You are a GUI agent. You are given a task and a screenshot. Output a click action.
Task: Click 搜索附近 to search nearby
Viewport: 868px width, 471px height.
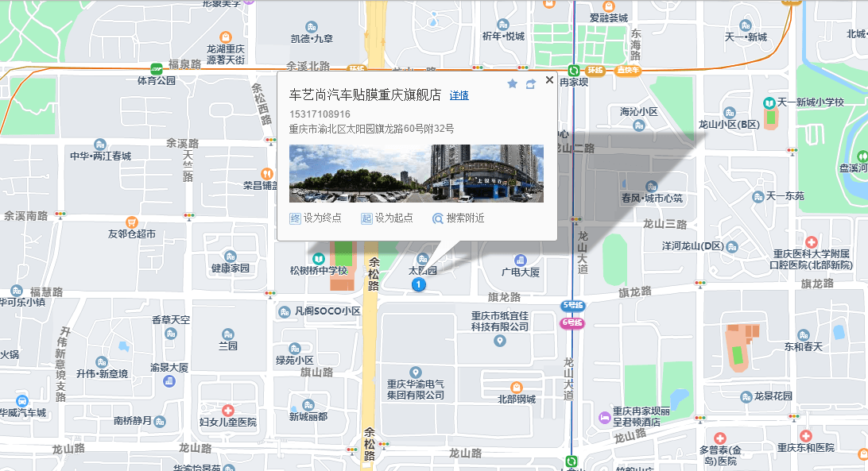pos(458,218)
